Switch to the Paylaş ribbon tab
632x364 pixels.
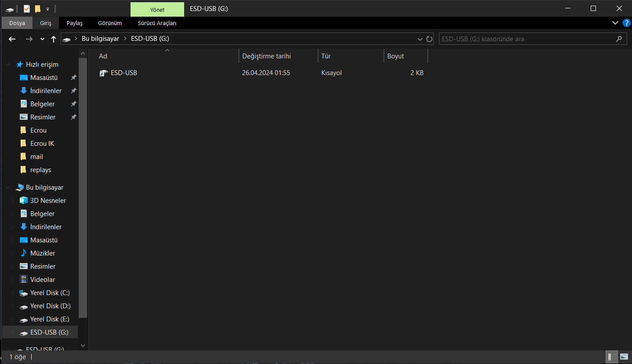[75, 23]
